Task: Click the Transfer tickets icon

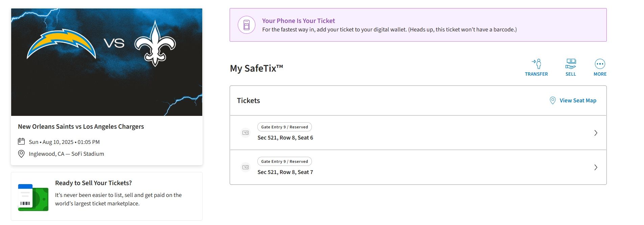Action: (x=536, y=64)
